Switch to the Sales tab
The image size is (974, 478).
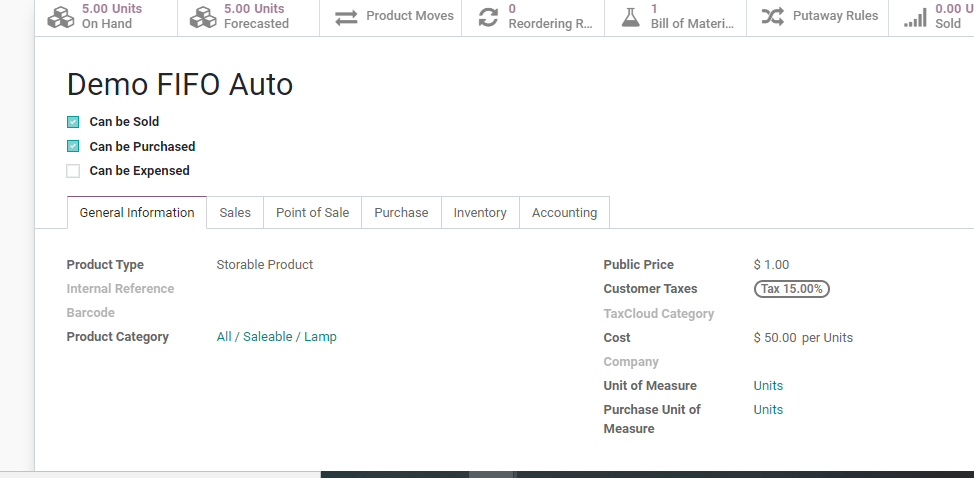coord(235,213)
